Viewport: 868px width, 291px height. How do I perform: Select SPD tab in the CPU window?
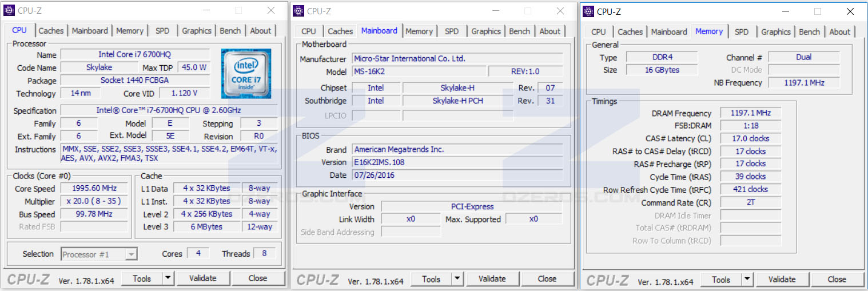162,31
